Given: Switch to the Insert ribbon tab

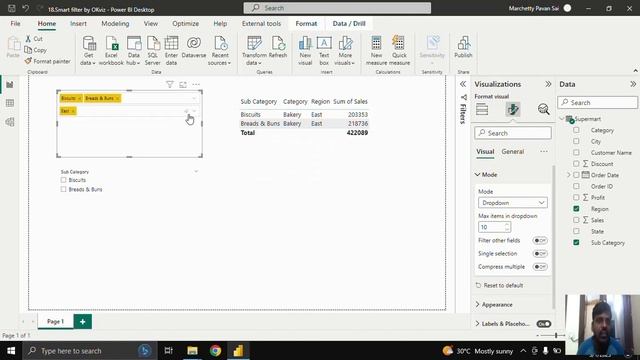Looking at the screenshot, I should [78, 24].
